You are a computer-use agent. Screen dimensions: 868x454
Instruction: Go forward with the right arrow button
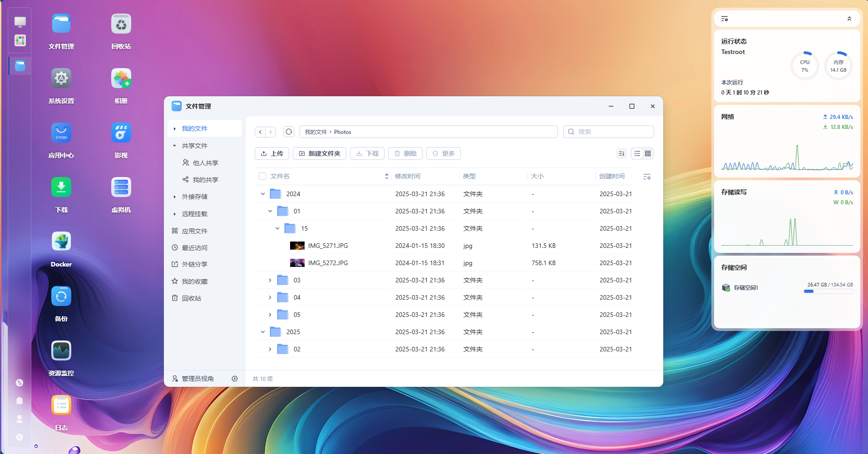[x=271, y=132]
